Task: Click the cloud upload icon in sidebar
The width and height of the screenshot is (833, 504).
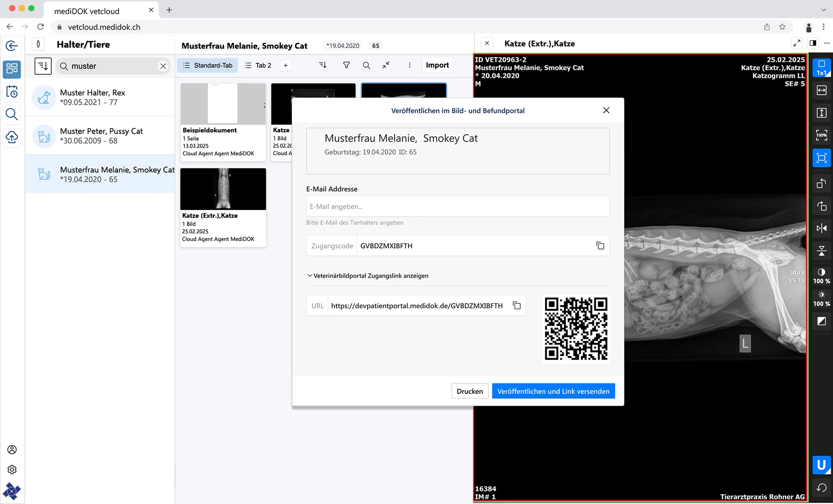Action: tap(12, 137)
